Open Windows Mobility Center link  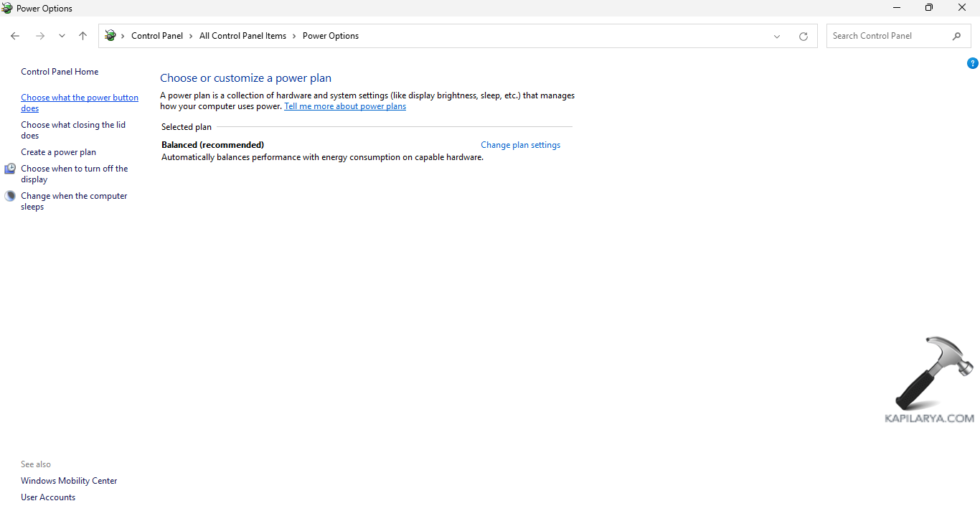tap(69, 481)
